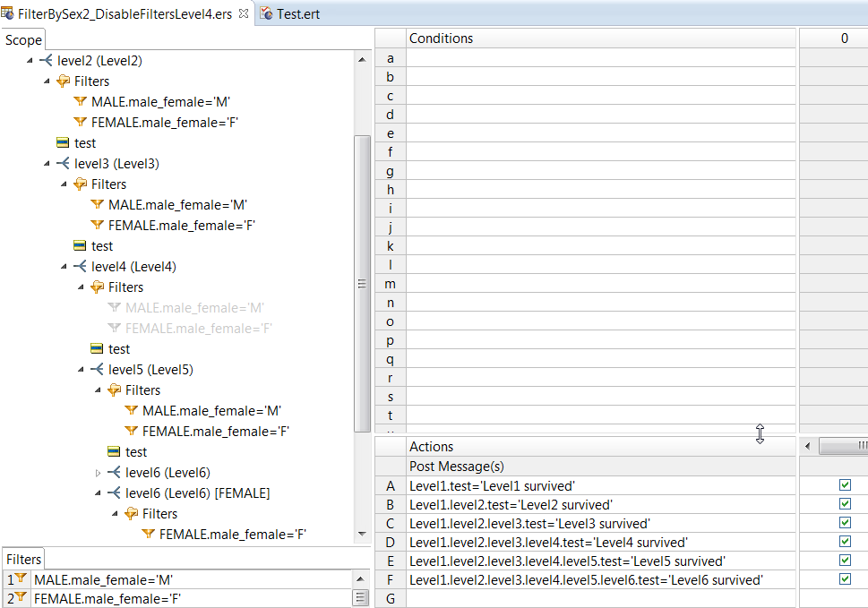Click the collapsed level6 (Level6) association icon
Screen dimensions: 868x608
point(115,472)
